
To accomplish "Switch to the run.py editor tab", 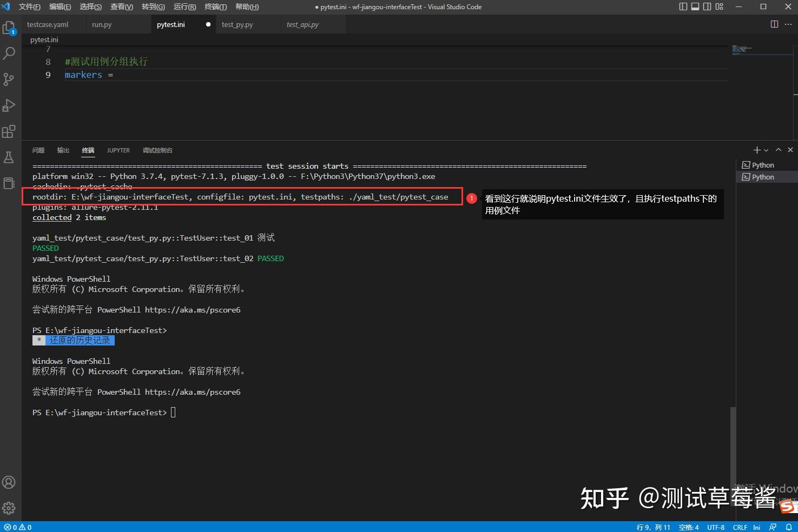I will click(118, 24).
